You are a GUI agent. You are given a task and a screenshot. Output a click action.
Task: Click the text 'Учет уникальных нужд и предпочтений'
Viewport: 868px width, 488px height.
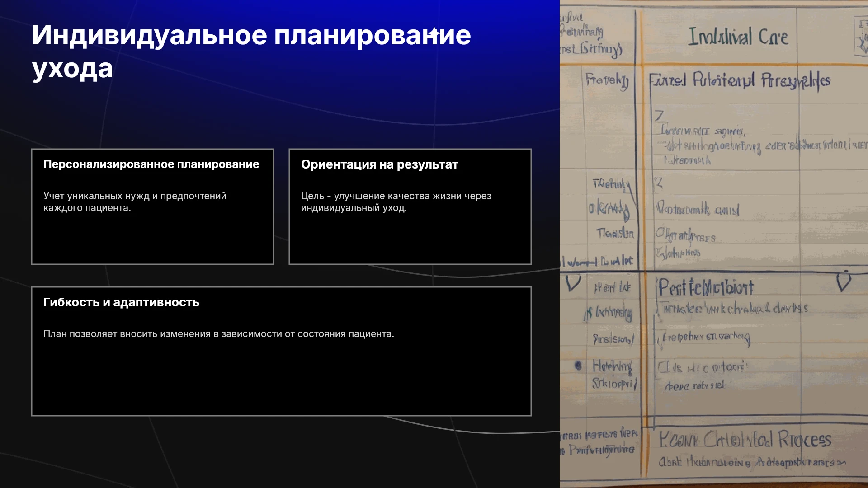pos(135,196)
